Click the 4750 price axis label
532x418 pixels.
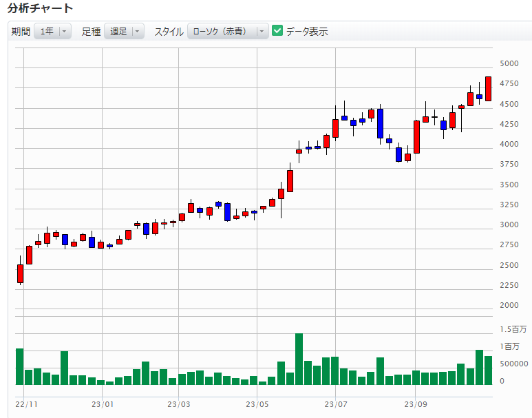click(x=509, y=83)
